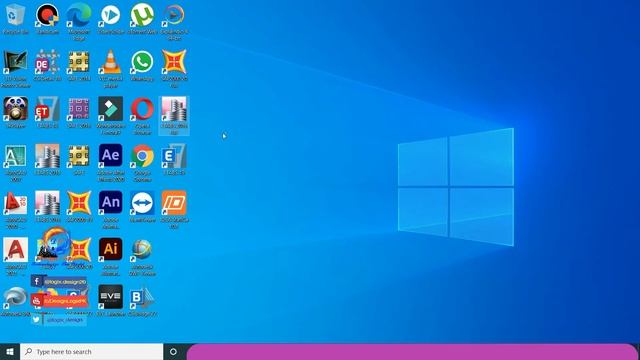Screen dimensions: 640x360
Task: Open Cortana from the taskbar circle
Action: pos(173,351)
